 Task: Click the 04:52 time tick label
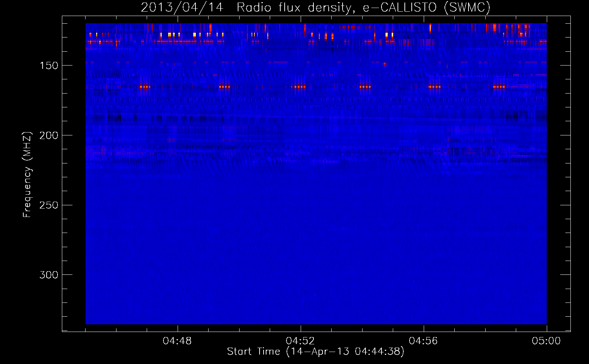pyautogui.click(x=300, y=341)
